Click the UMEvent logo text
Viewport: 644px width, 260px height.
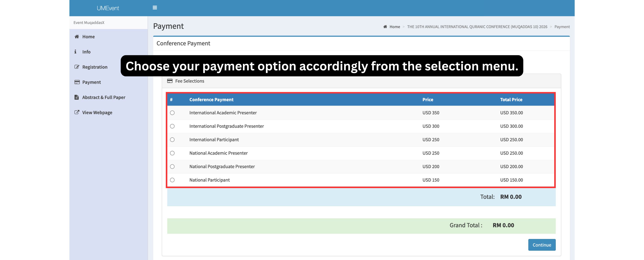tap(108, 8)
